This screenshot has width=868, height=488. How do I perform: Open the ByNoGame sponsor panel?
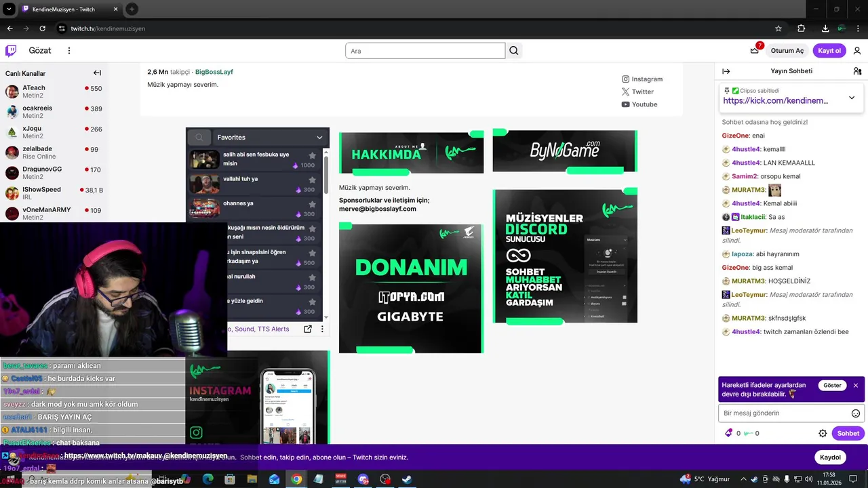coord(565,151)
